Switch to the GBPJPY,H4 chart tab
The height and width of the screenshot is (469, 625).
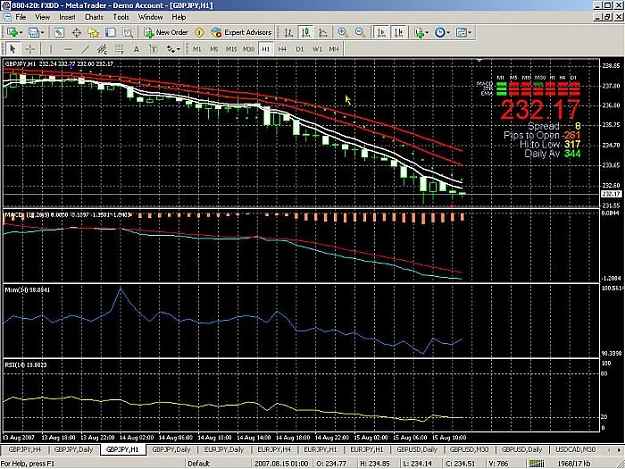(25, 449)
